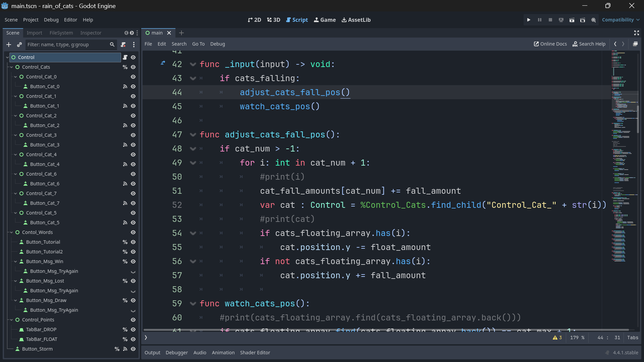Viewport: 644px width, 362px height.
Task: Click unique name icon on TabBar_DROP
Action: [125, 329]
